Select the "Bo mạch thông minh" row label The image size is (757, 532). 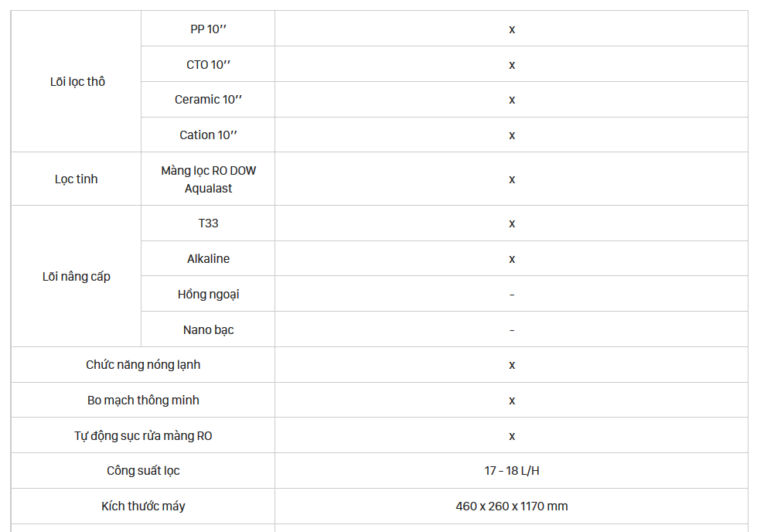(143, 401)
